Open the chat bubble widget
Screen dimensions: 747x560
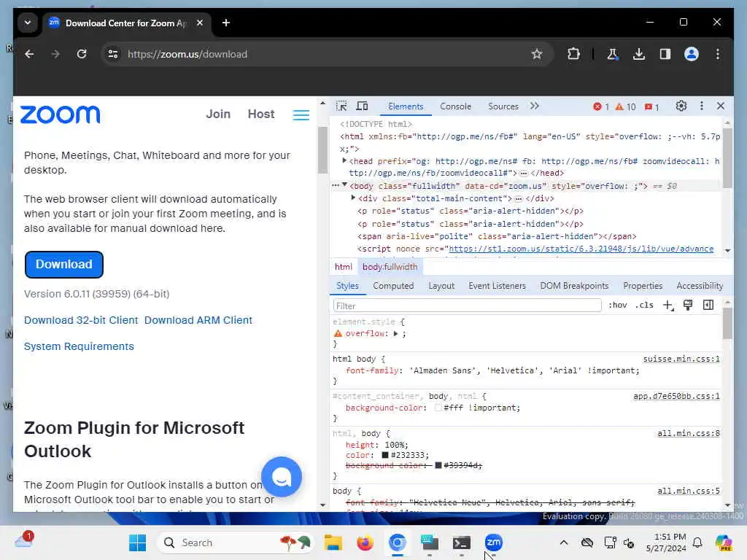282,477
